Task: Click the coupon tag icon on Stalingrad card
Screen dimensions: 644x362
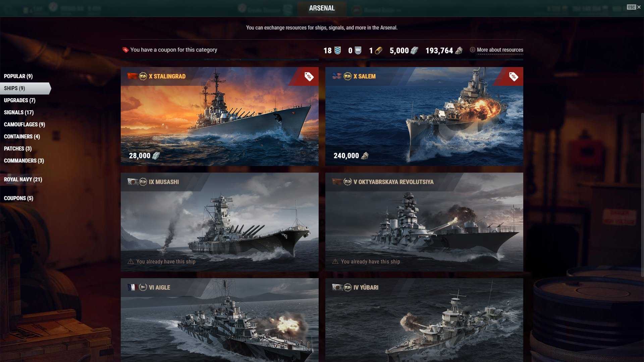Action: tap(309, 76)
